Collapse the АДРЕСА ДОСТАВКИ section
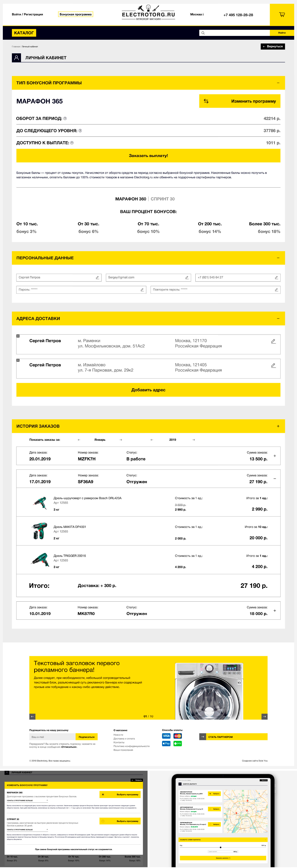This screenshot has height=868, width=297. 278,318
